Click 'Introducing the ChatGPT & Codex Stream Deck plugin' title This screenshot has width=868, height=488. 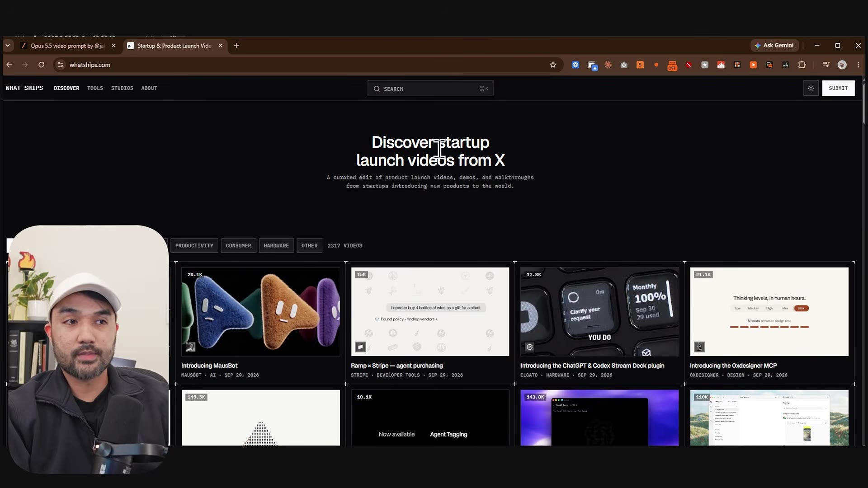click(x=592, y=366)
